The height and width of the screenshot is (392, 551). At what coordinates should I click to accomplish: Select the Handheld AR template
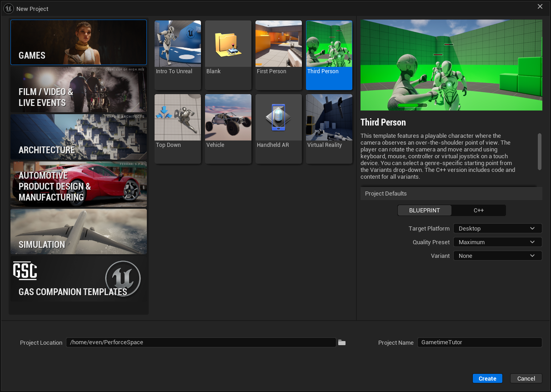pyautogui.click(x=279, y=128)
